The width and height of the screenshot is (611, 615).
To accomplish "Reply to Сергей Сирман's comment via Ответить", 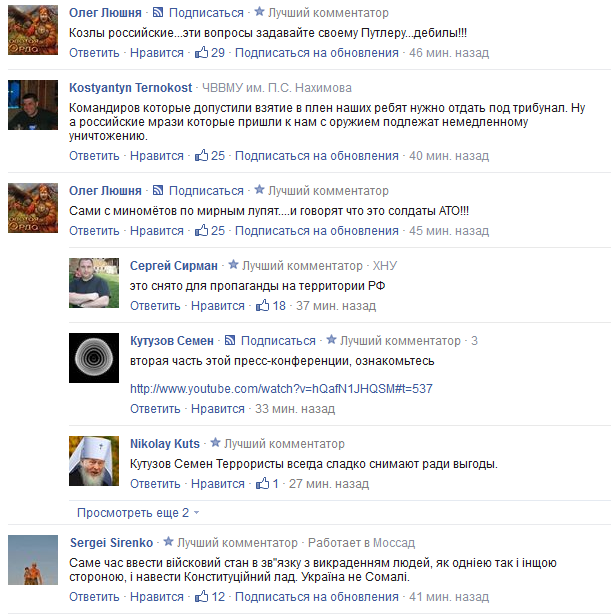I will click(155, 306).
